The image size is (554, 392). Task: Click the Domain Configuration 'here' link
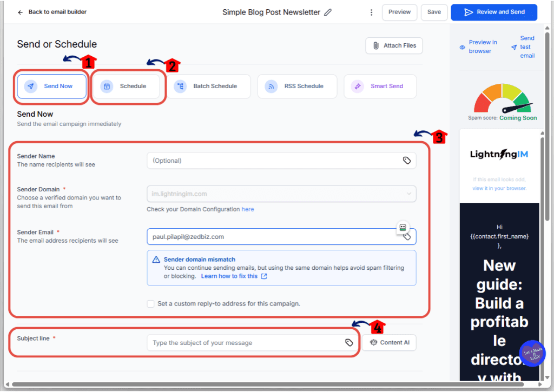[247, 209]
